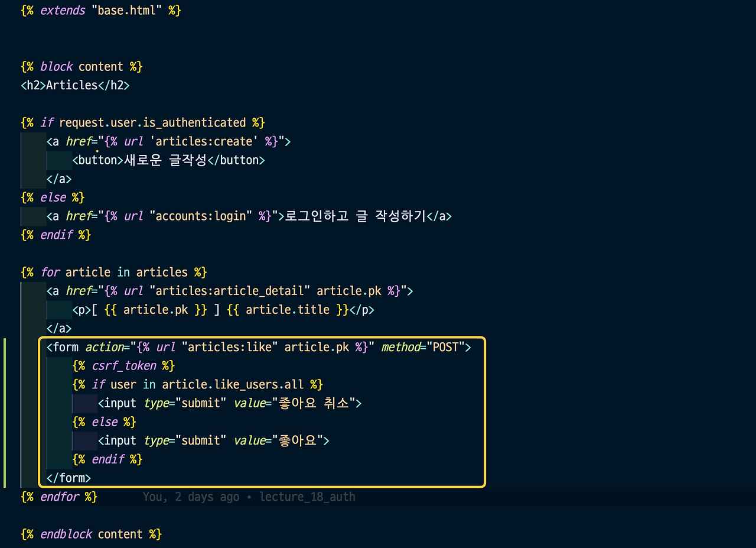Click the for article in articles line
This screenshot has height=548, width=756.
[x=114, y=273]
